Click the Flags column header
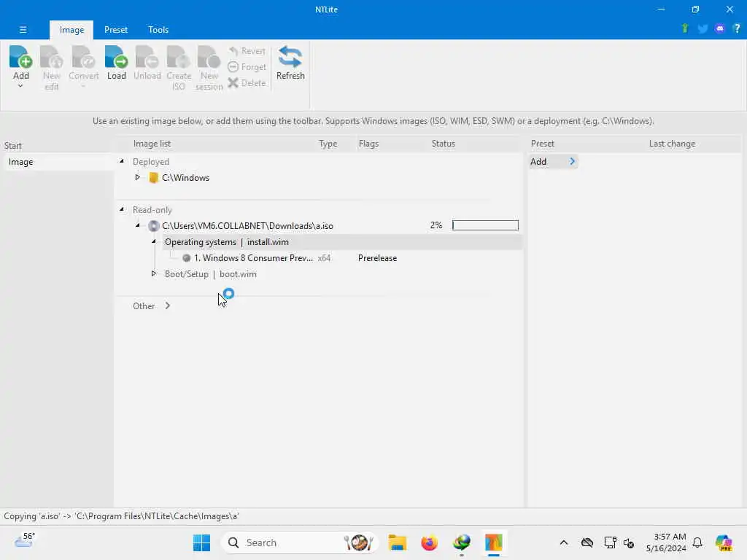The height and width of the screenshot is (560, 747). pyautogui.click(x=368, y=144)
